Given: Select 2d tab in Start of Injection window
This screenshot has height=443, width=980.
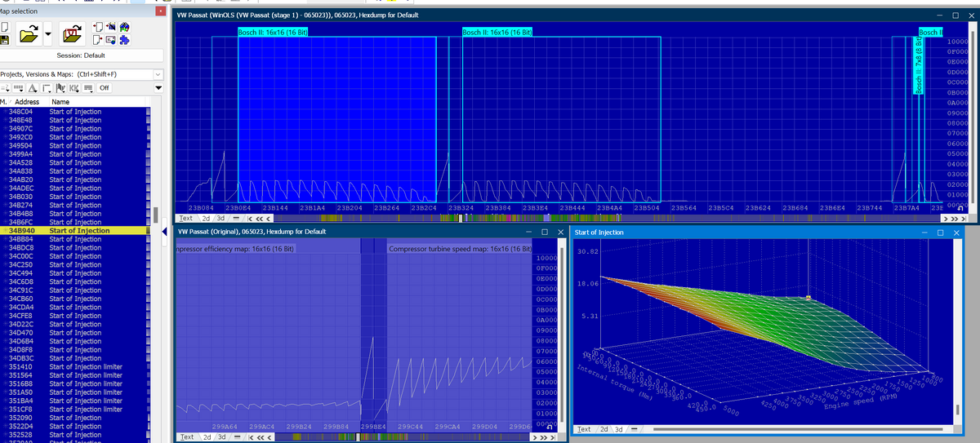Looking at the screenshot, I should click(x=604, y=429).
